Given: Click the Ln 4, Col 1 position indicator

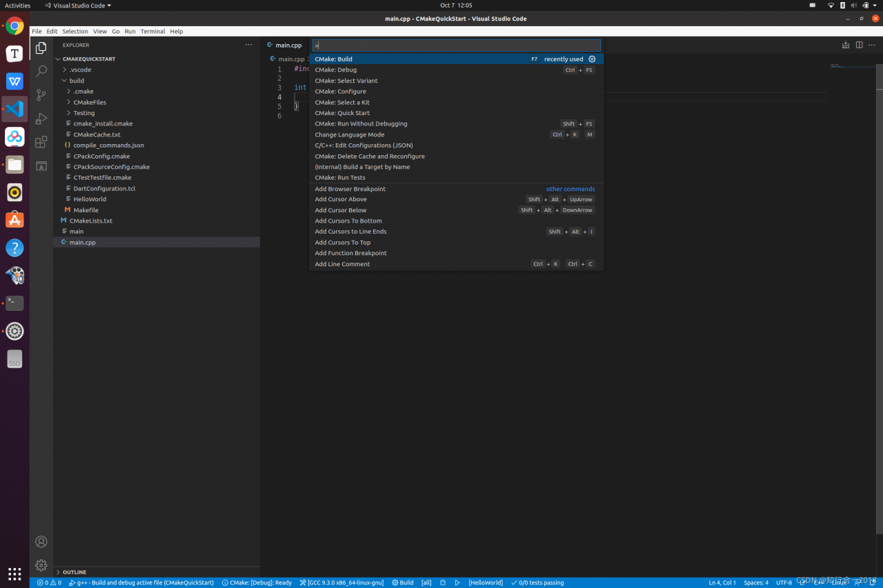Looking at the screenshot, I should click(722, 582).
